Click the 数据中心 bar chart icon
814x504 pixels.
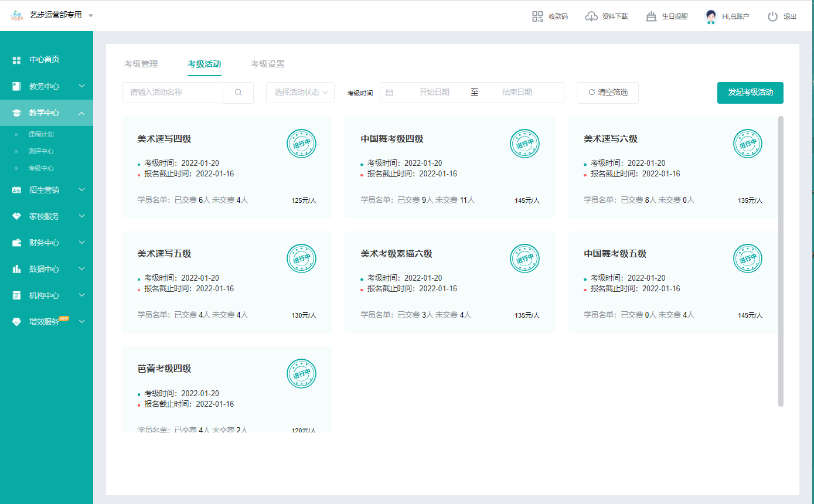[x=16, y=268]
